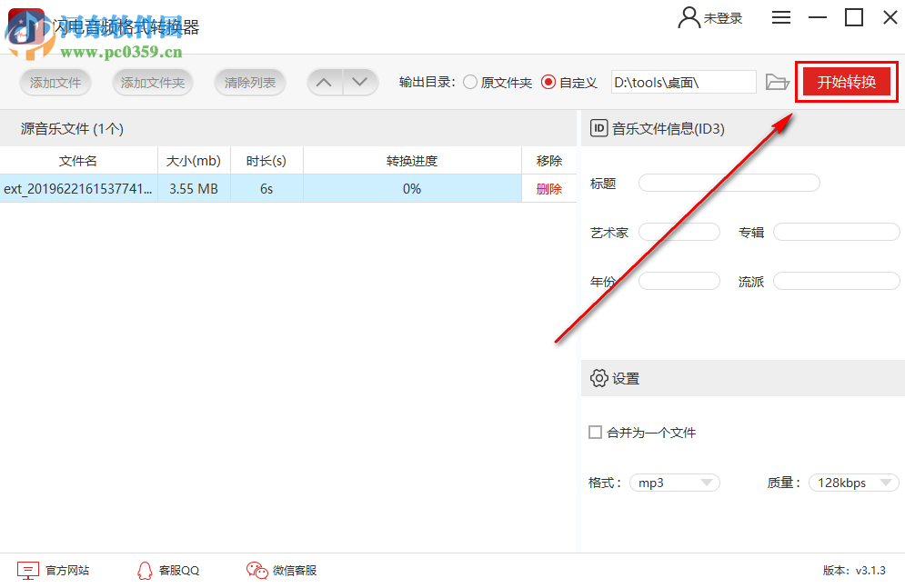
Task: Click the ID3 badge icon in info panel
Action: point(598,128)
